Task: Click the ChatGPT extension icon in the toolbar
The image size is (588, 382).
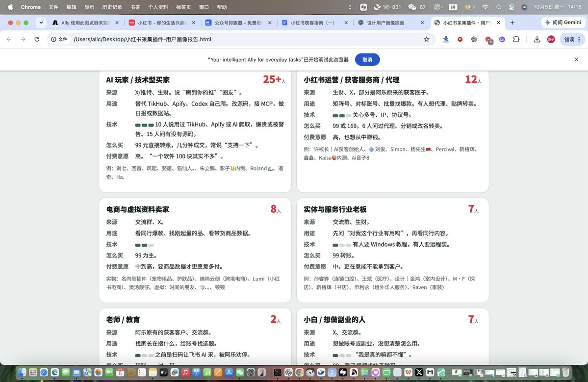Action: click(474, 39)
